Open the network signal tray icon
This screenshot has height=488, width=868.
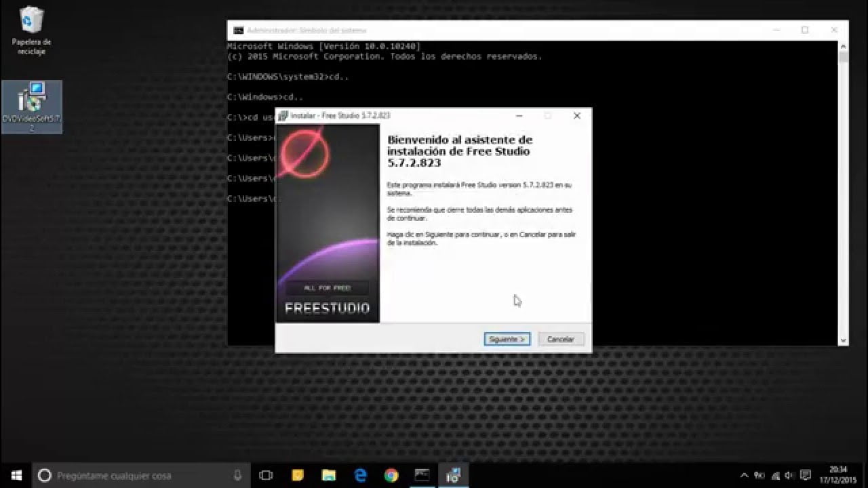tap(775, 475)
